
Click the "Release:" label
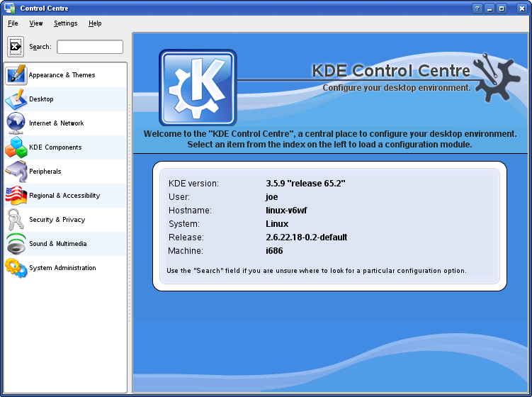click(186, 237)
